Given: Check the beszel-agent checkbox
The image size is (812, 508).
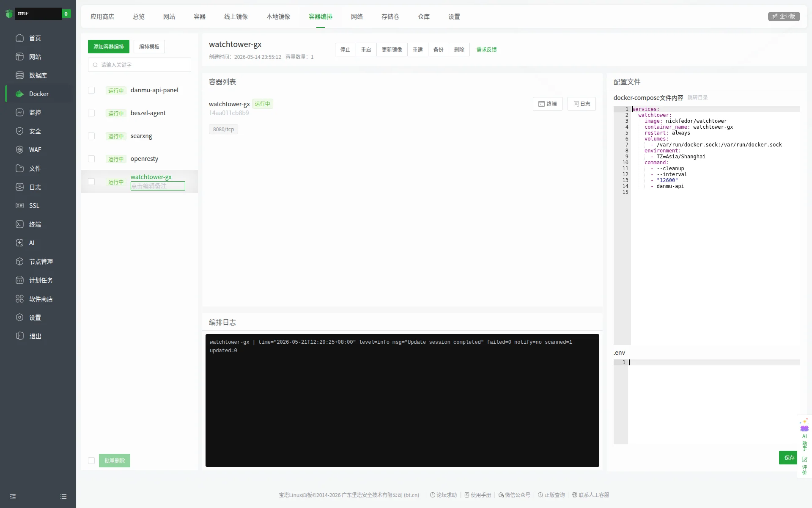Looking at the screenshot, I should [91, 113].
